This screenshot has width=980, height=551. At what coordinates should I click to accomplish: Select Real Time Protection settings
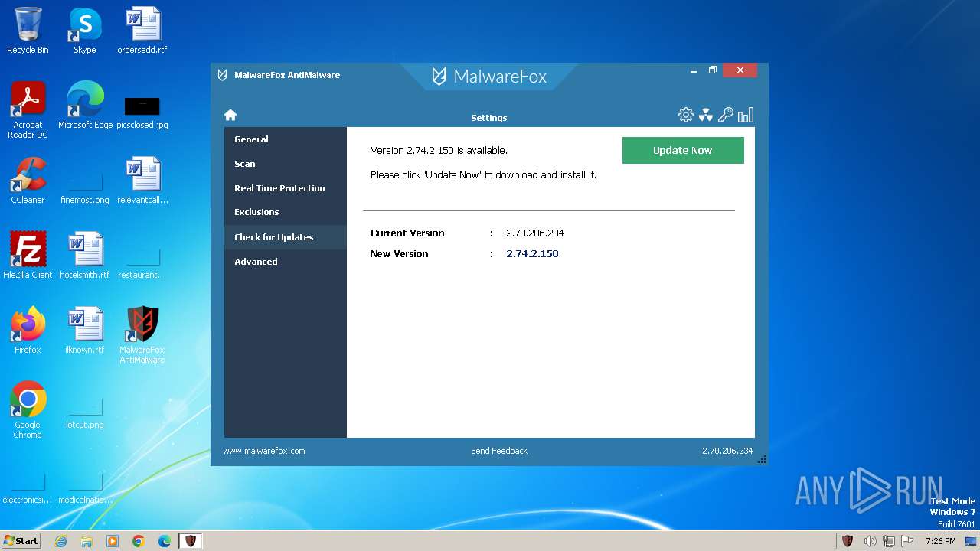coord(286,188)
